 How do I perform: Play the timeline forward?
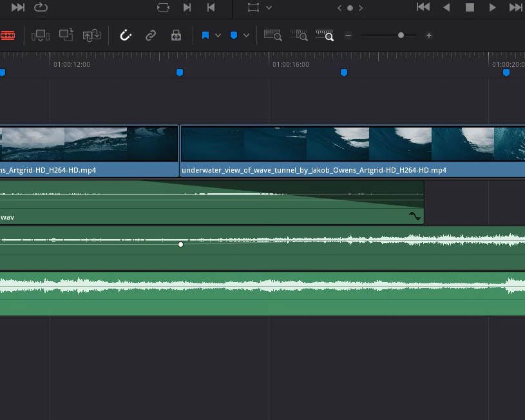click(493, 8)
